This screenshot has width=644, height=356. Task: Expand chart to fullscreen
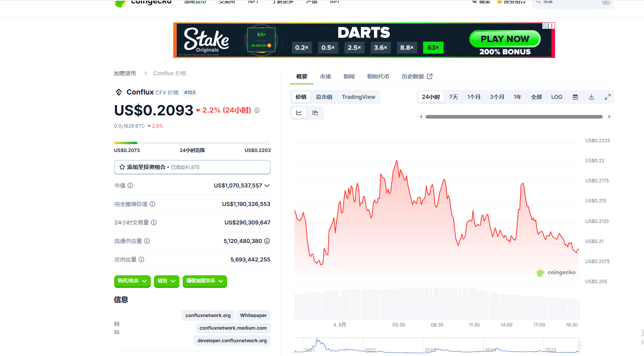[x=607, y=97]
